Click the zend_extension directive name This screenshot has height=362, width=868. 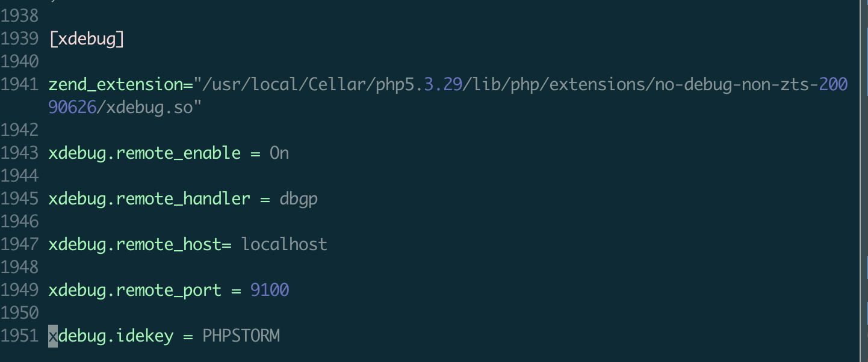116,85
